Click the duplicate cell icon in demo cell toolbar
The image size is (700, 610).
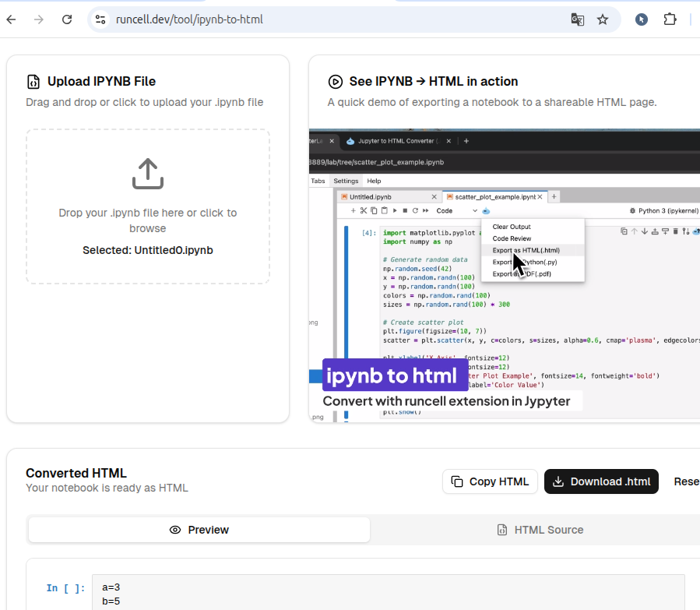click(624, 231)
